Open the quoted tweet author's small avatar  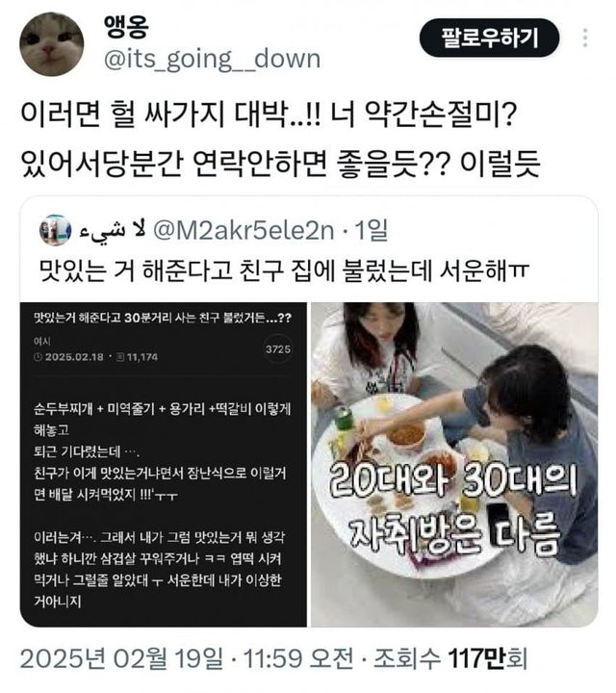[x=55, y=230]
